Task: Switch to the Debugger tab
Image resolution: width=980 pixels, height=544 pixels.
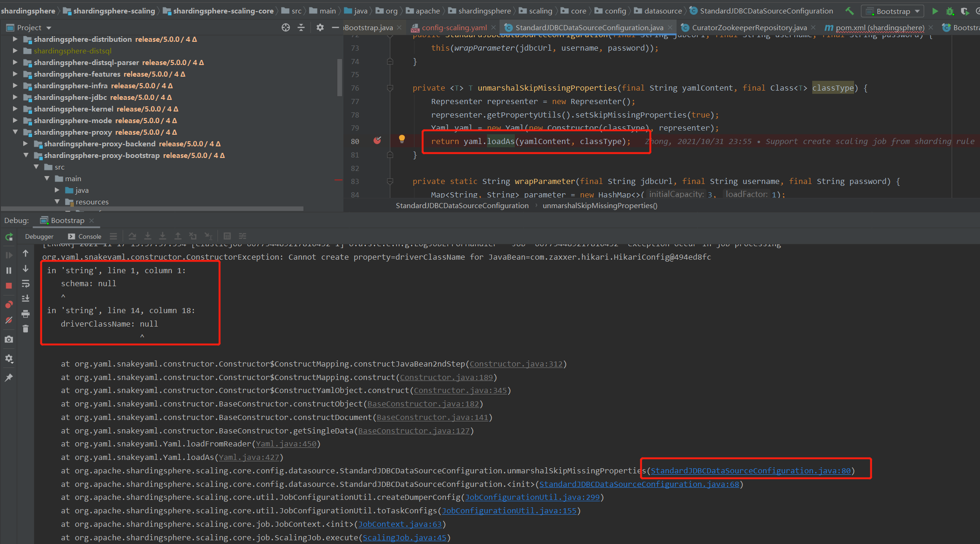Action: 39,236
